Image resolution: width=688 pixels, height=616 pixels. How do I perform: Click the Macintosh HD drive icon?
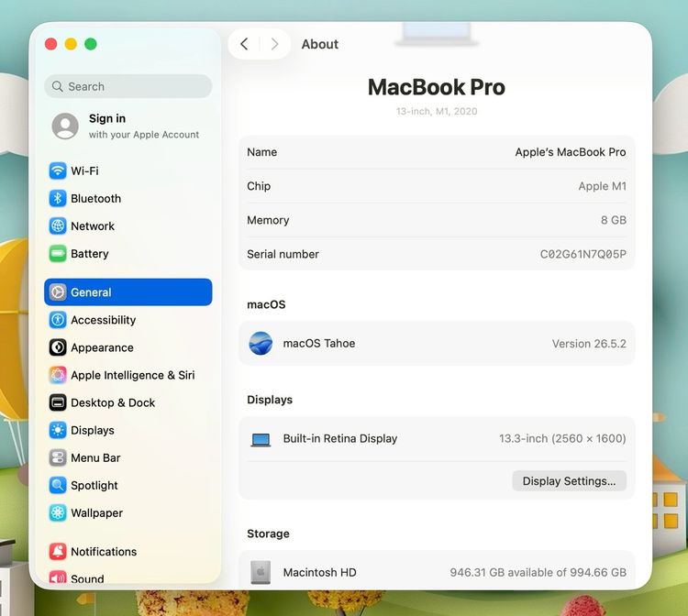(x=261, y=572)
